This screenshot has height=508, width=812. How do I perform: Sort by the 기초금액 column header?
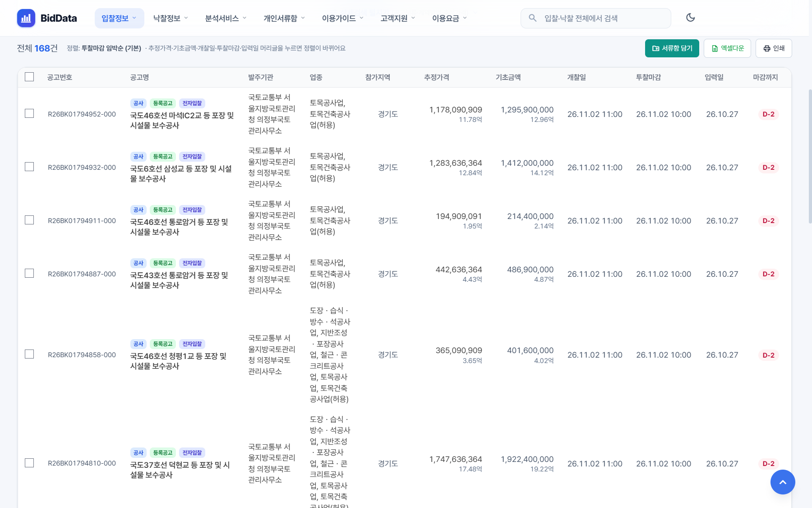coord(508,77)
